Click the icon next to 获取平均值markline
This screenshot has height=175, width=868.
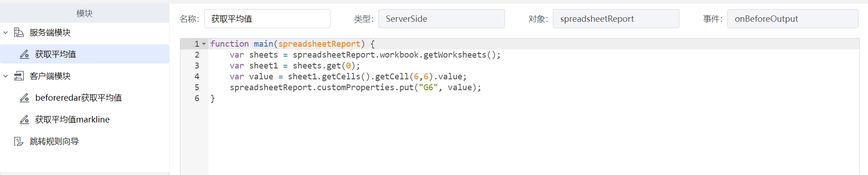click(24, 120)
